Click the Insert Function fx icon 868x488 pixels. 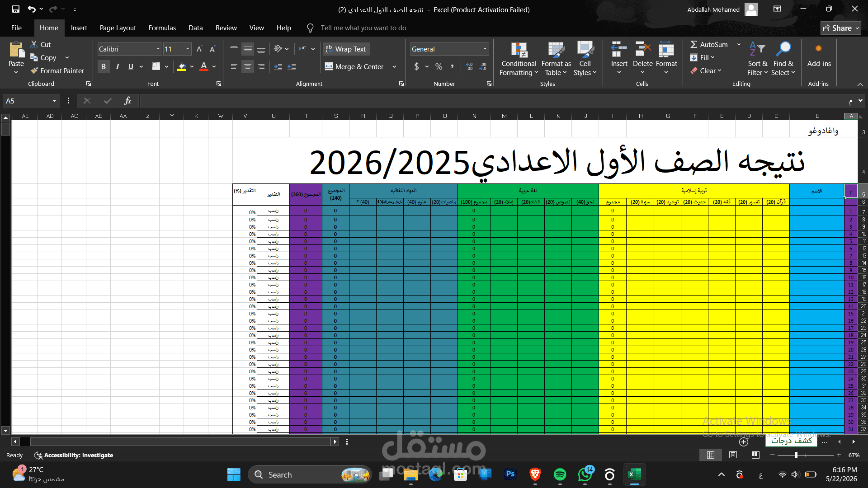coord(127,101)
